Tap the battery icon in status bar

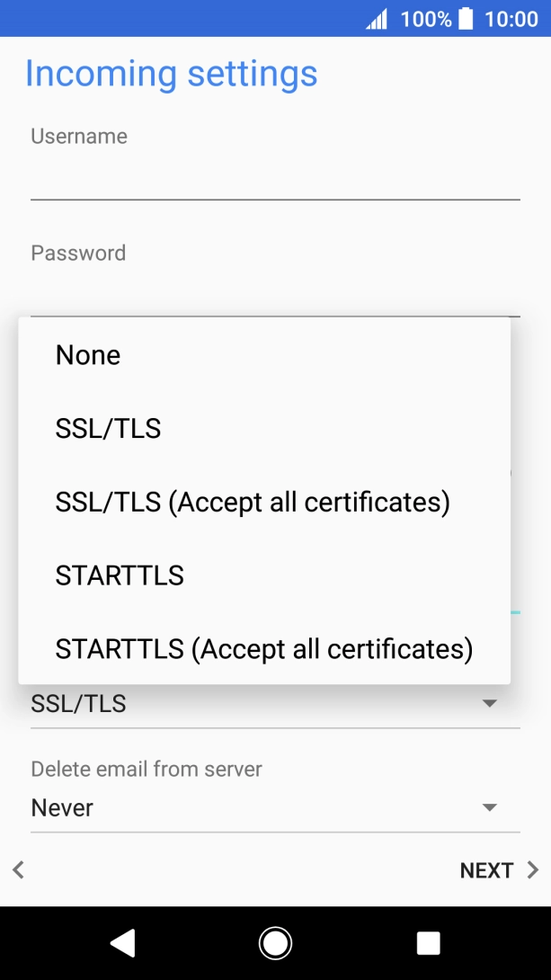click(x=466, y=19)
